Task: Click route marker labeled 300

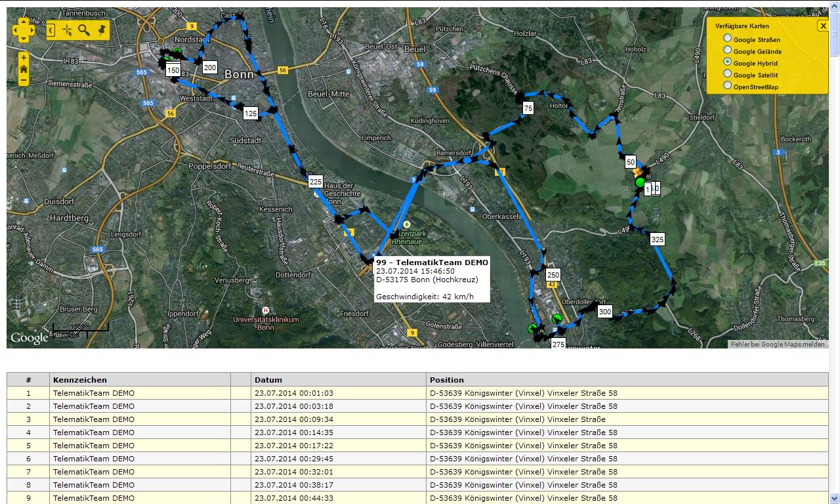Action: pos(605,312)
